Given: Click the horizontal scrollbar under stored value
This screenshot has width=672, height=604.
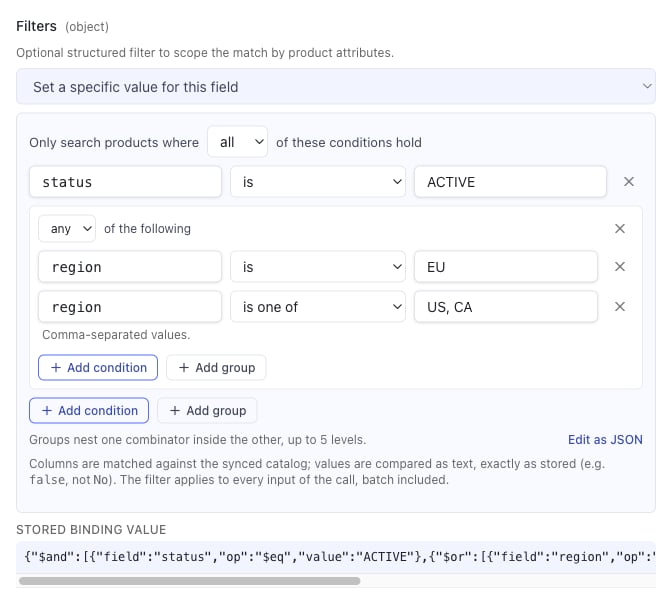Looking at the screenshot, I should [189, 581].
